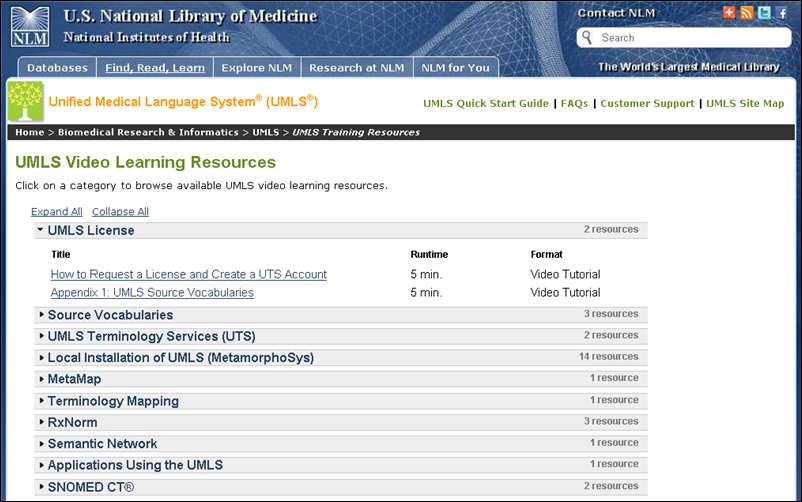
Task: Click National Institutes of Health text
Action: [146, 37]
